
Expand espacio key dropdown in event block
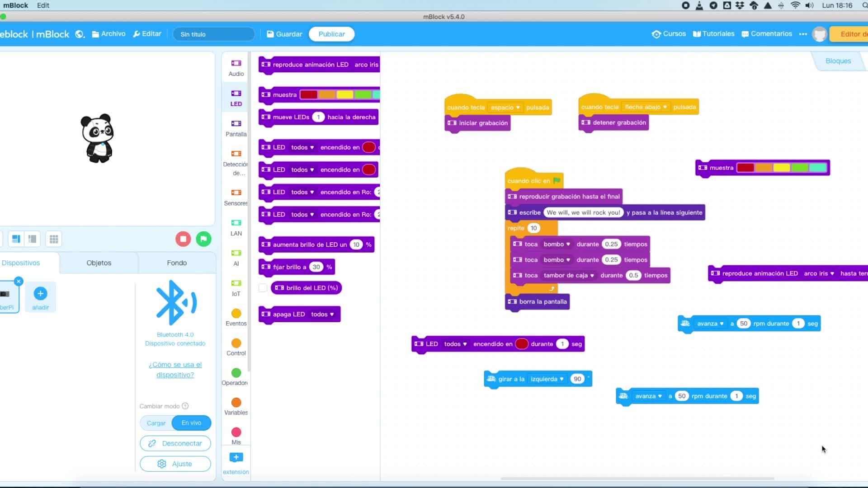point(505,108)
